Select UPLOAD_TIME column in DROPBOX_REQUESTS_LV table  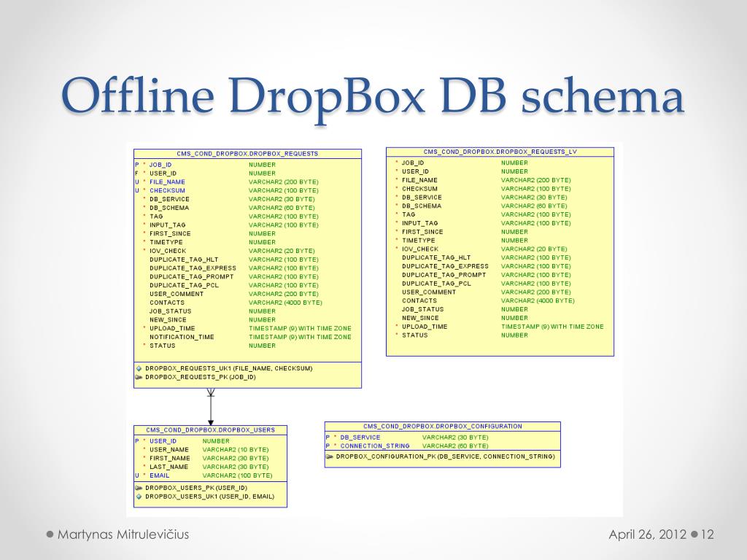click(x=425, y=327)
